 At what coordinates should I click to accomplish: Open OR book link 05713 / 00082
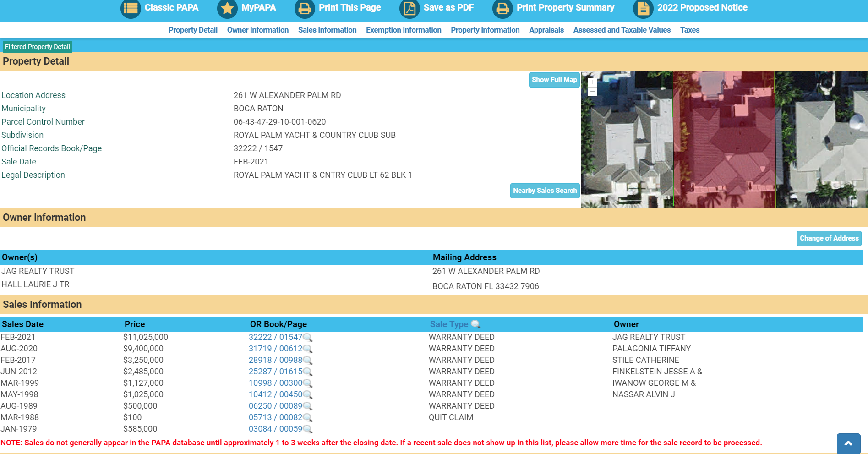tap(275, 417)
